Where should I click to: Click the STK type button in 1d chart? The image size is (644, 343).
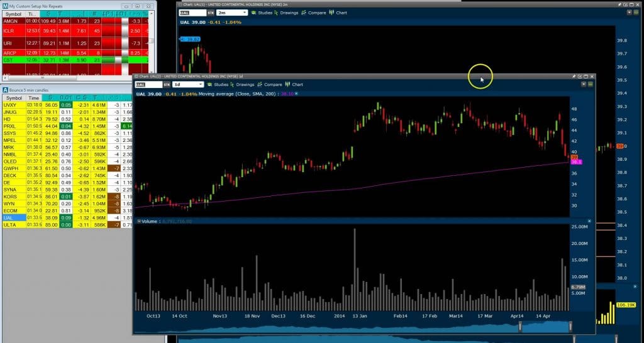click(x=167, y=85)
